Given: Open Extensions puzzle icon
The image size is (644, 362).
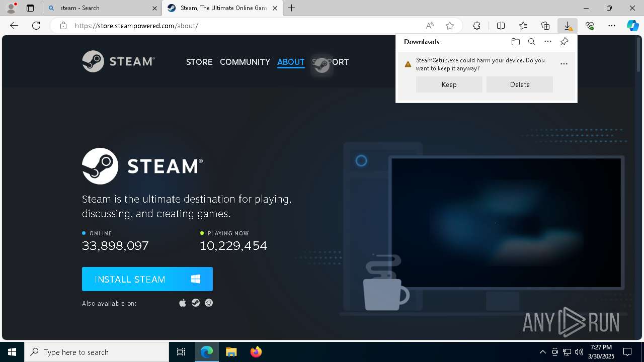Looking at the screenshot, I should point(476,26).
